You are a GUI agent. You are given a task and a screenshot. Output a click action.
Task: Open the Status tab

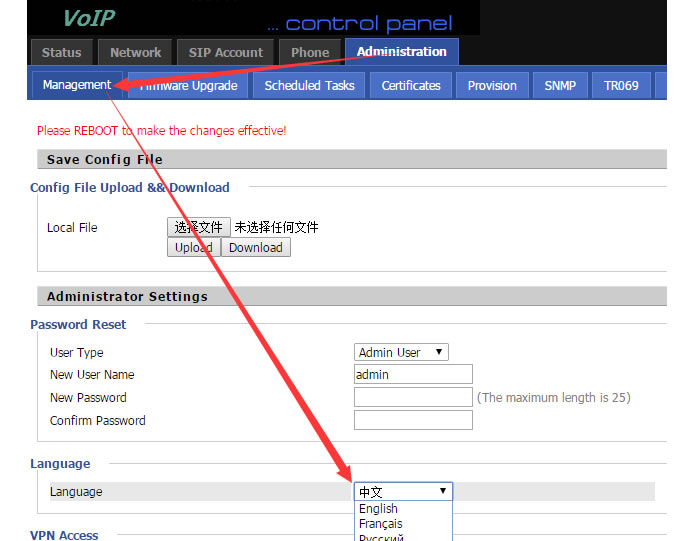coord(62,53)
